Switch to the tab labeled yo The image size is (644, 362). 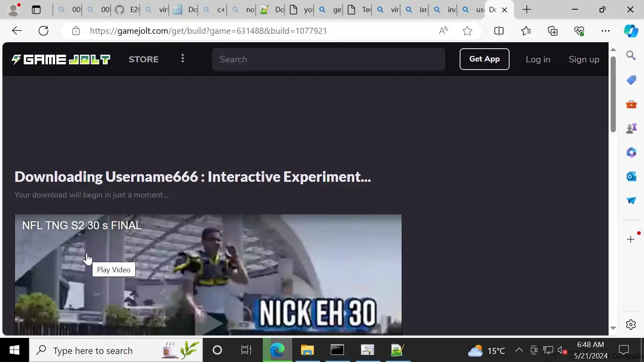point(300,10)
